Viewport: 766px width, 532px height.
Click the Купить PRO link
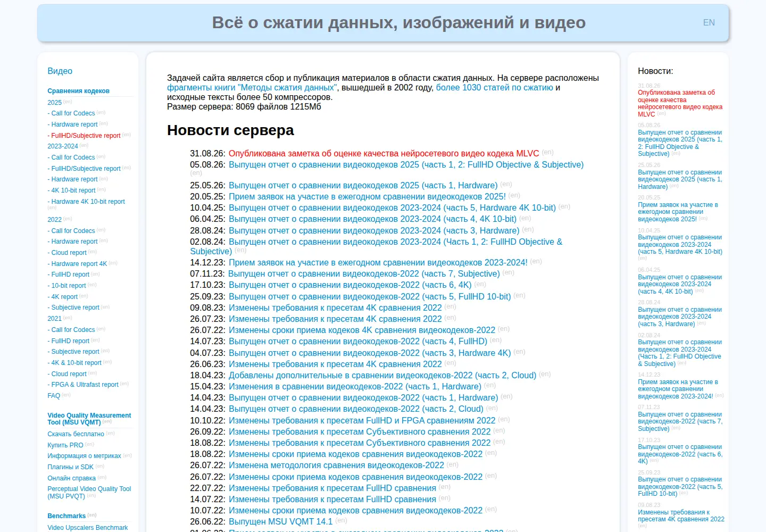tap(65, 445)
